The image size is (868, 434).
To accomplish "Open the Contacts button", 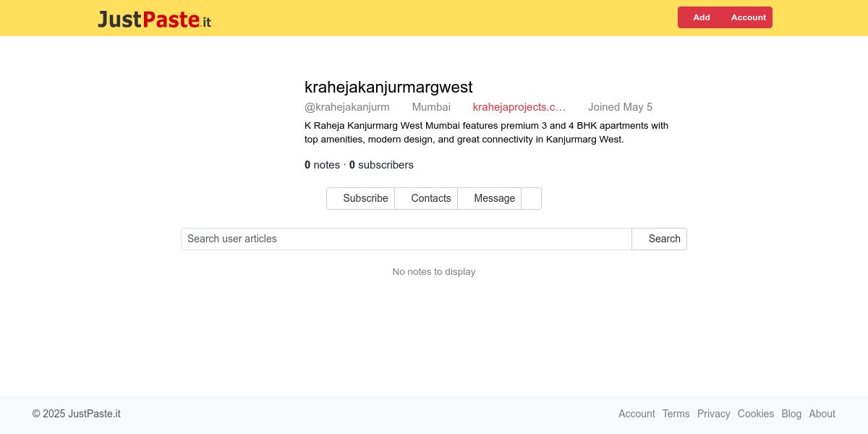I will point(426,198).
